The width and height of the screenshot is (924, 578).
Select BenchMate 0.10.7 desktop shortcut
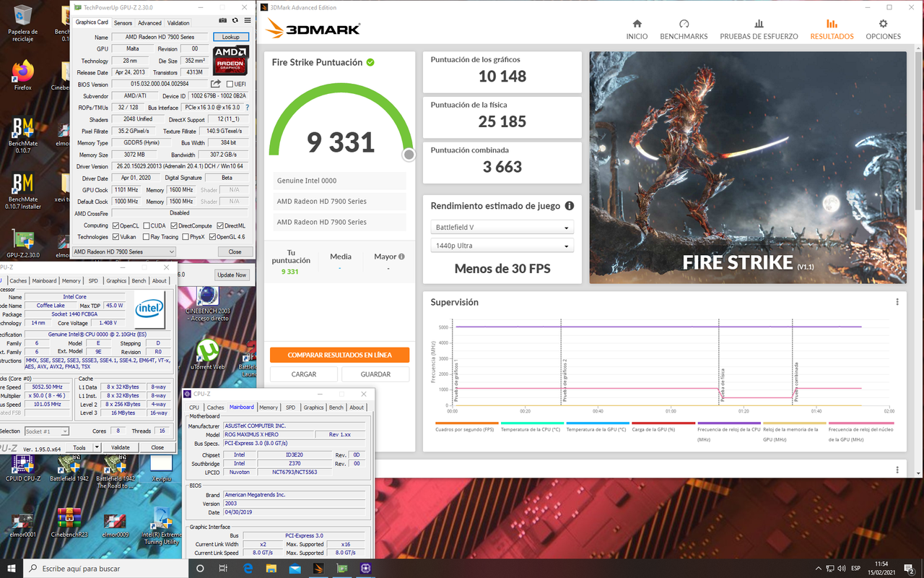click(x=23, y=135)
